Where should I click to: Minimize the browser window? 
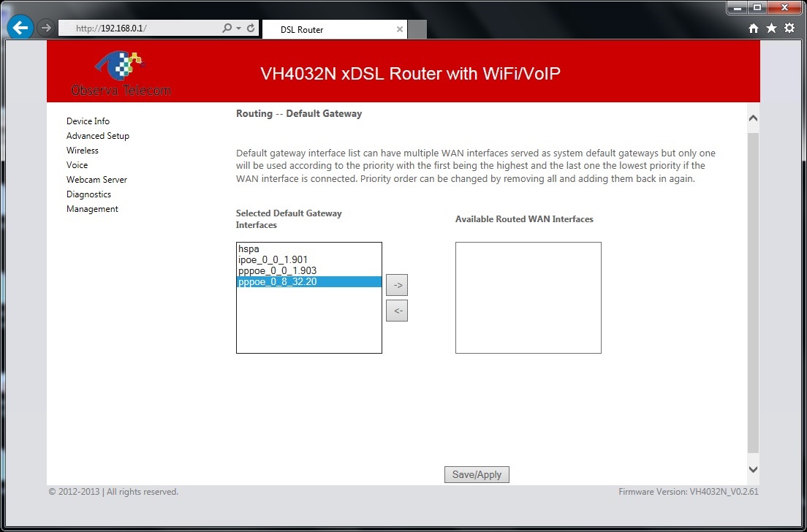point(737,7)
